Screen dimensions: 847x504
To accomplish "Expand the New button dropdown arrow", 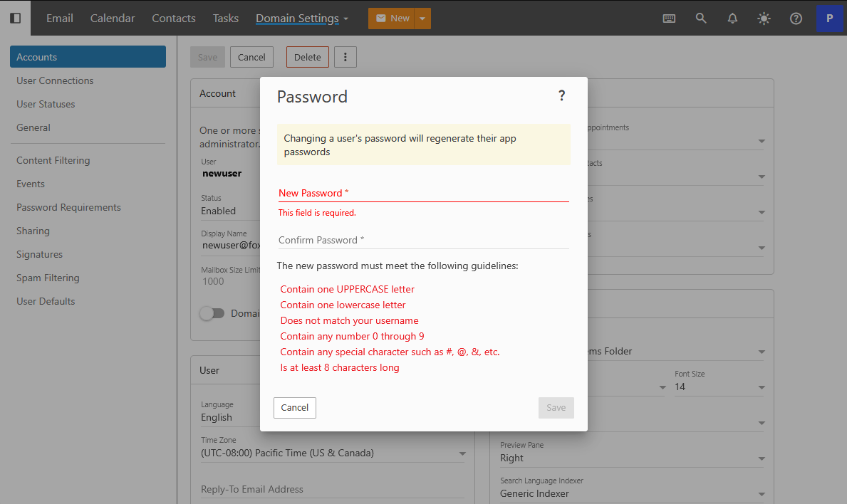I will click(x=422, y=19).
